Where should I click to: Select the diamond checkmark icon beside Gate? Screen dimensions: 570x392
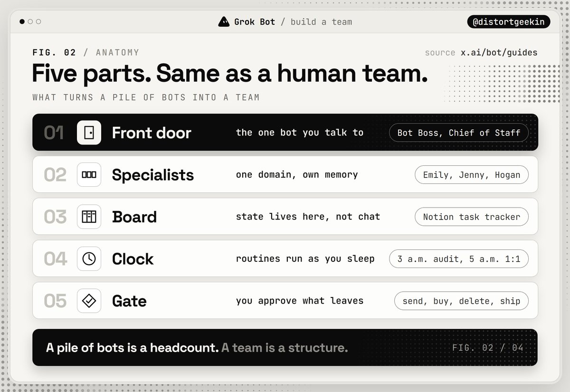[89, 300]
